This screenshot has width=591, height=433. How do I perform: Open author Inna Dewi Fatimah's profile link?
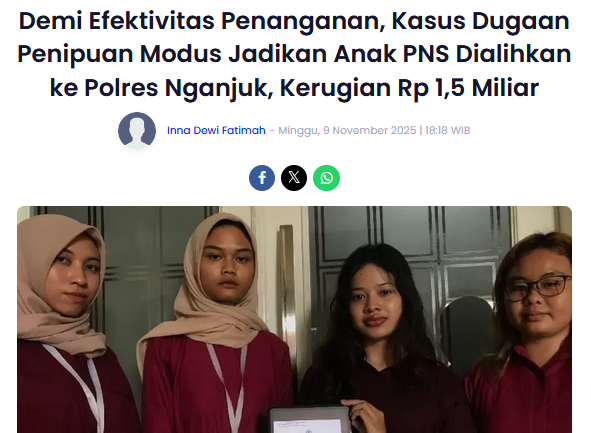tap(216, 130)
